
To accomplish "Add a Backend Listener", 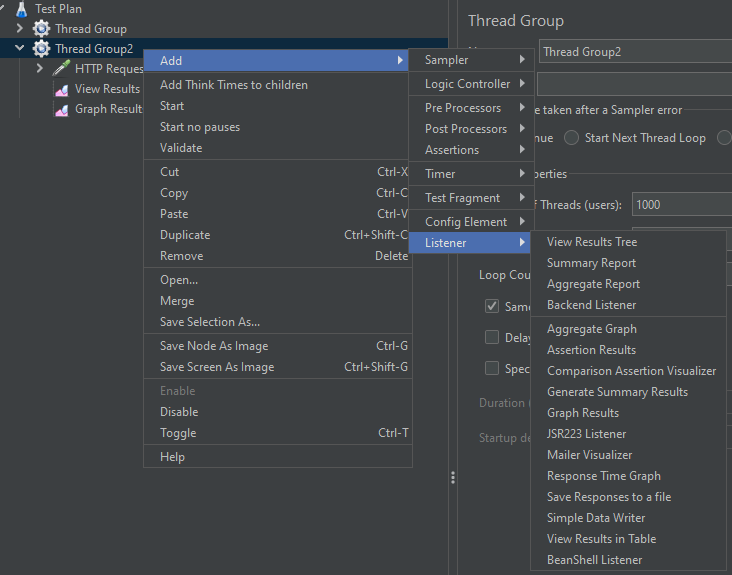I will [628, 305].
